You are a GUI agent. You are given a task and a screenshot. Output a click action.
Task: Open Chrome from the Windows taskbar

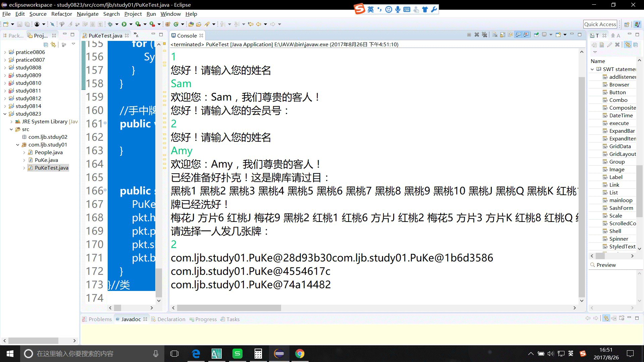(x=300, y=354)
